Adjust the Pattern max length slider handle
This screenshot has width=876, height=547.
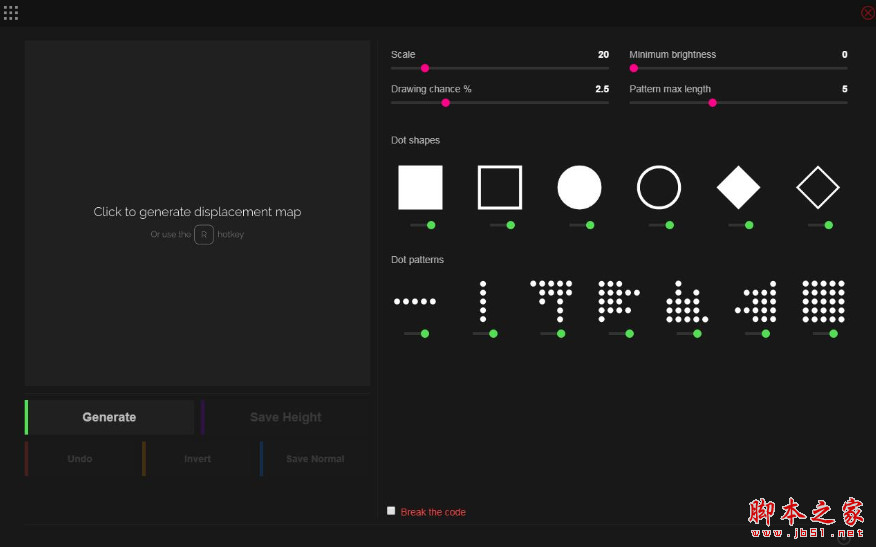pyautogui.click(x=712, y=103)
